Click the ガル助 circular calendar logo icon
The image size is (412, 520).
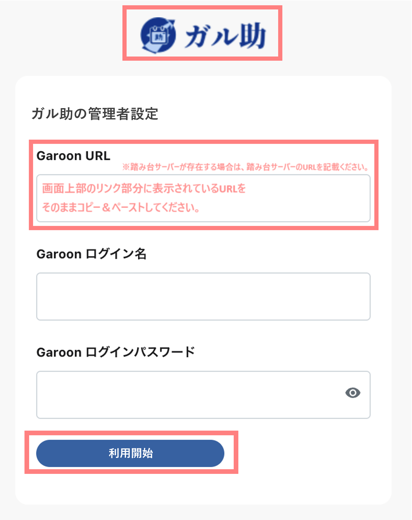point(158,35)
